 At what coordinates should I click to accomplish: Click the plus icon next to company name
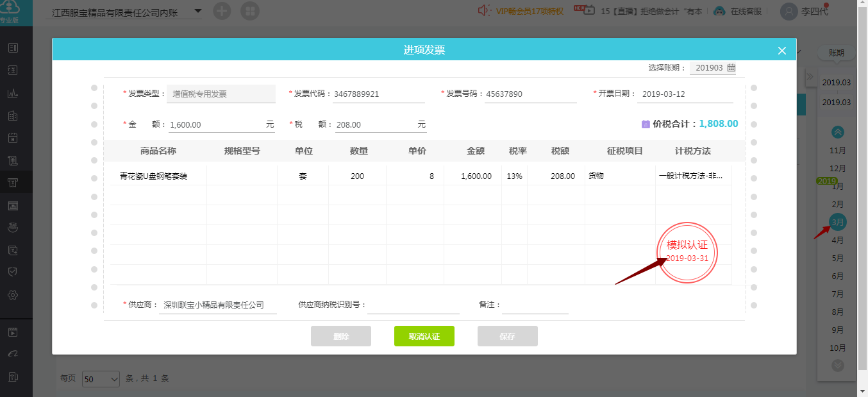click(x=222, y=11)
